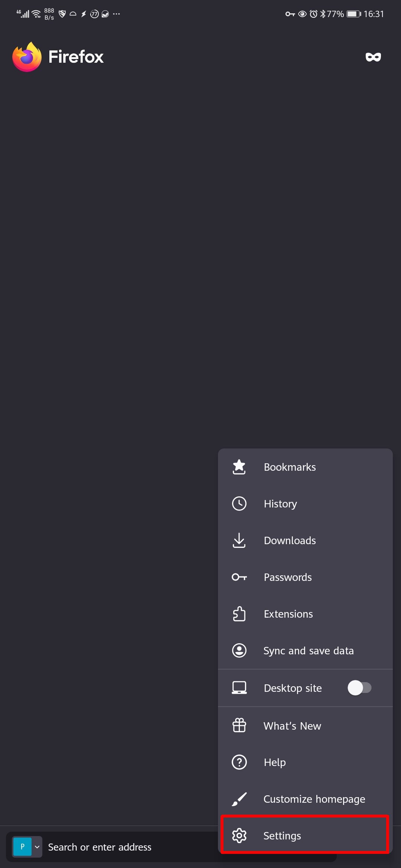This screenshot has width=401, height=868.
Task: Tap the Extensions puzzle piece icon
Action: point(239,614)
